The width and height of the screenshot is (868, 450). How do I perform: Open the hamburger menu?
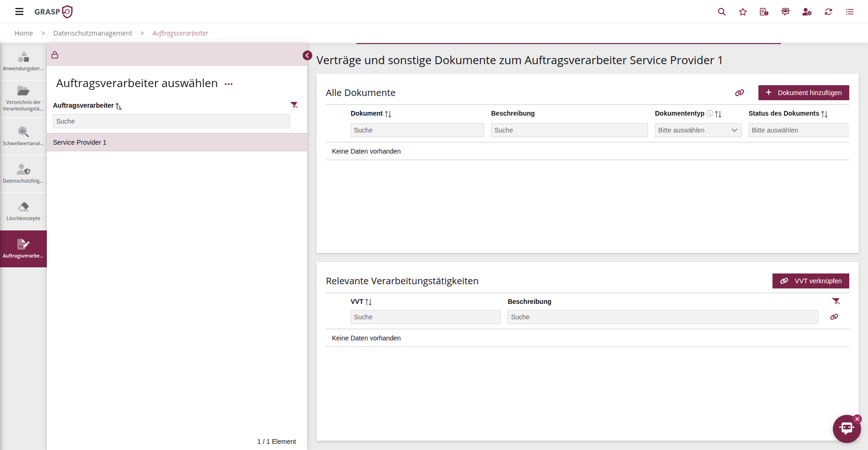coord(19,12)
